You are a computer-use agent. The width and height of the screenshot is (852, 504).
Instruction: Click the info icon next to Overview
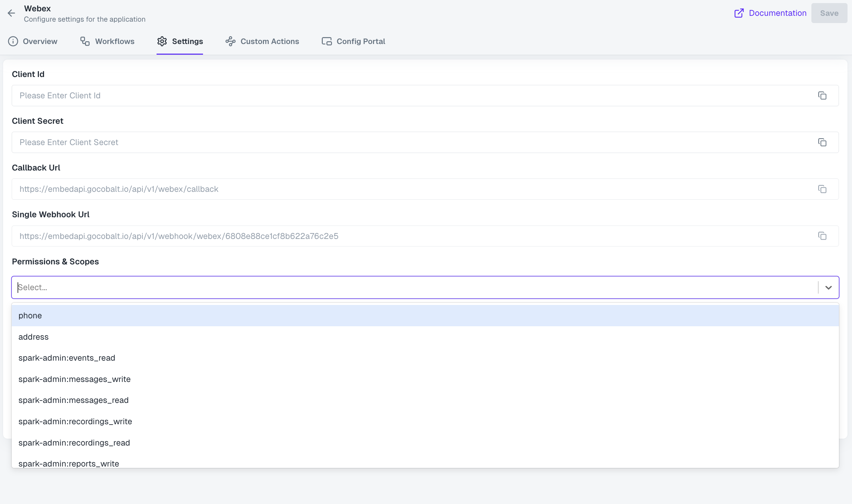[x=13, y=41]
